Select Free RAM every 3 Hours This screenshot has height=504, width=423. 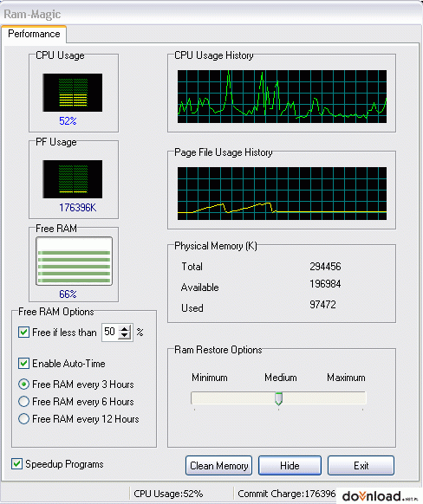[23, 384]
